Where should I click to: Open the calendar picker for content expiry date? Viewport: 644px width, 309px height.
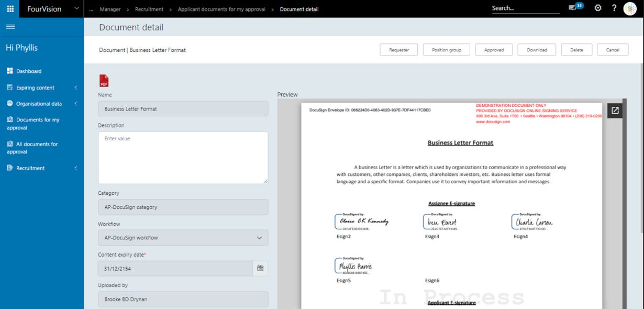coord(260,267)
